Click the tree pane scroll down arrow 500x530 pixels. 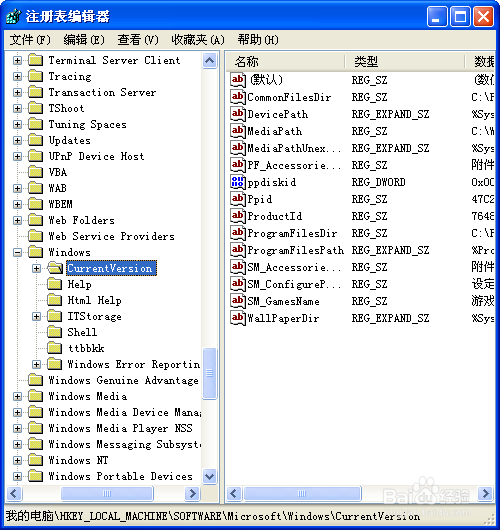pos(210,477)
